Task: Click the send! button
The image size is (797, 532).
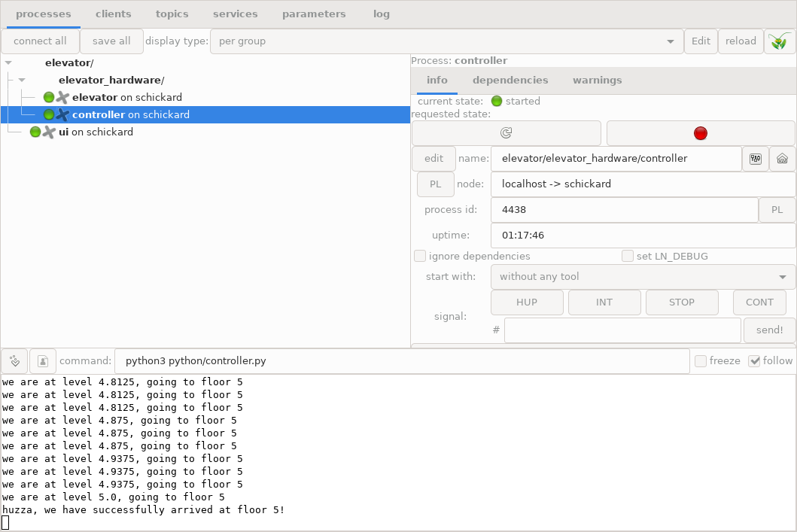Action: pos(770,330)
